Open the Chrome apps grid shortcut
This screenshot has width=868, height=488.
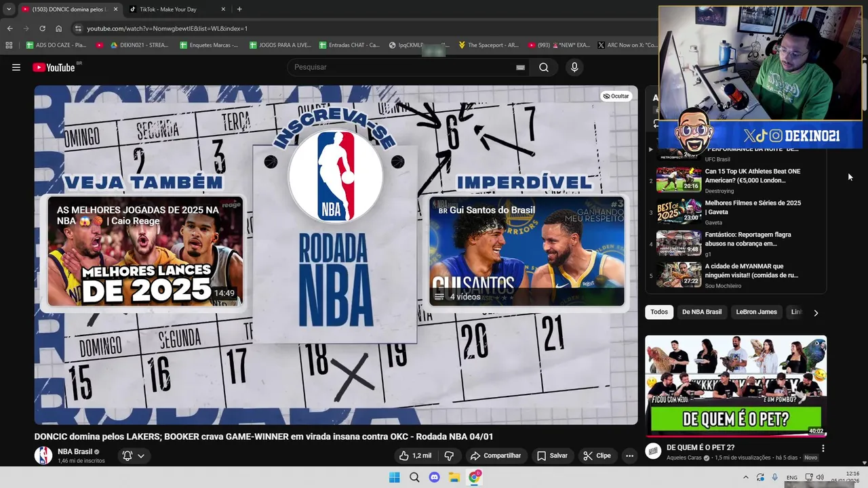click(9, 45)
